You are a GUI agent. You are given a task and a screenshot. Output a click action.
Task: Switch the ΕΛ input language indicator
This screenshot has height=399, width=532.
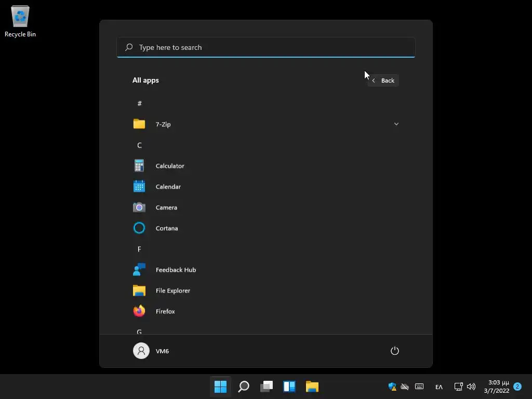439,387
